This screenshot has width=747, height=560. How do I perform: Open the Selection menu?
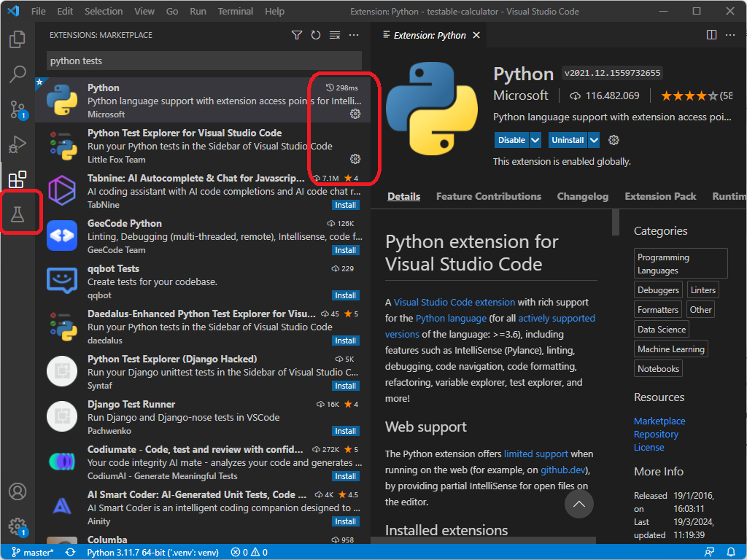tap(104, 11)
